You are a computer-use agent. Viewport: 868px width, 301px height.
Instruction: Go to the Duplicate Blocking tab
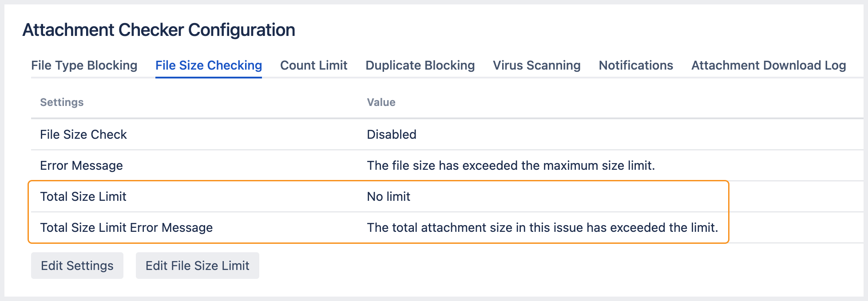pyautogui.click(x=420, y=66)
